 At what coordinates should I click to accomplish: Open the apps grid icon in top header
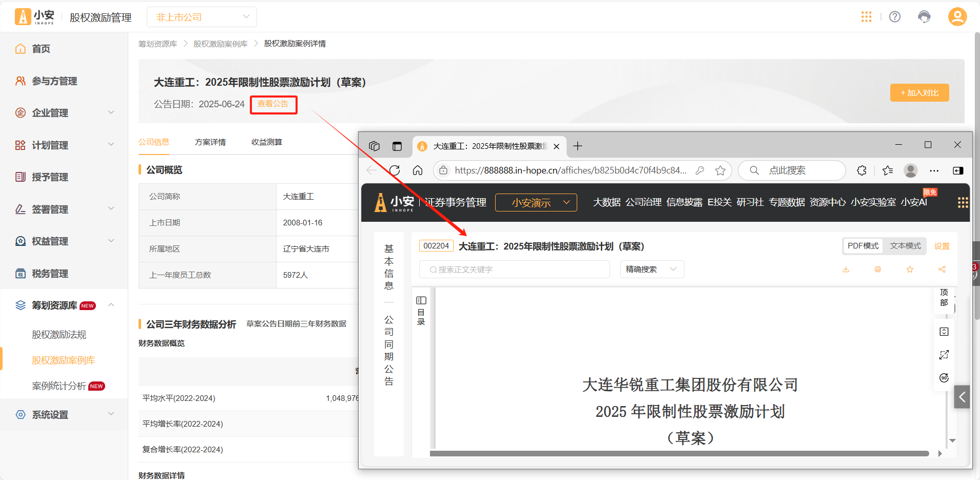pyautogui.click(x=866, y=17)
